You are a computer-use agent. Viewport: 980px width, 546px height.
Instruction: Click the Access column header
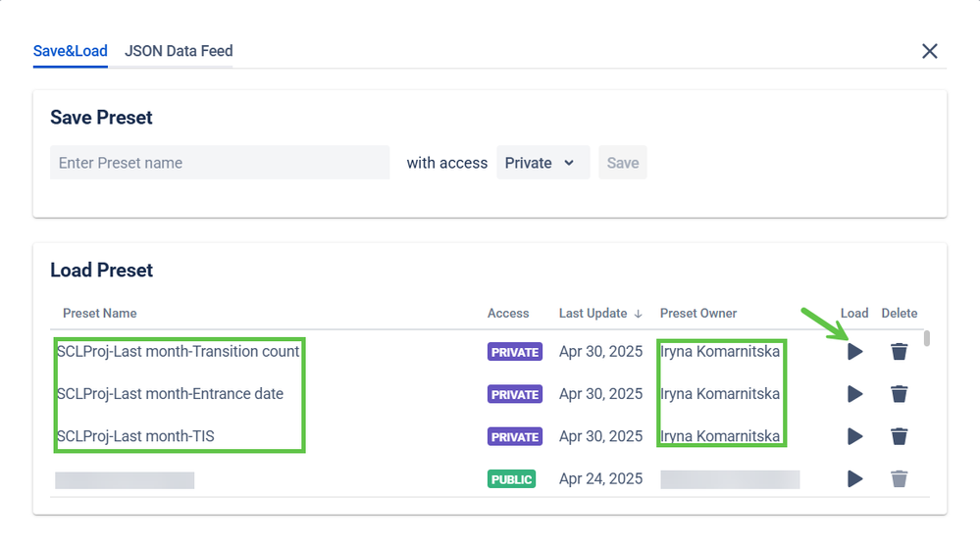[508, 314]
